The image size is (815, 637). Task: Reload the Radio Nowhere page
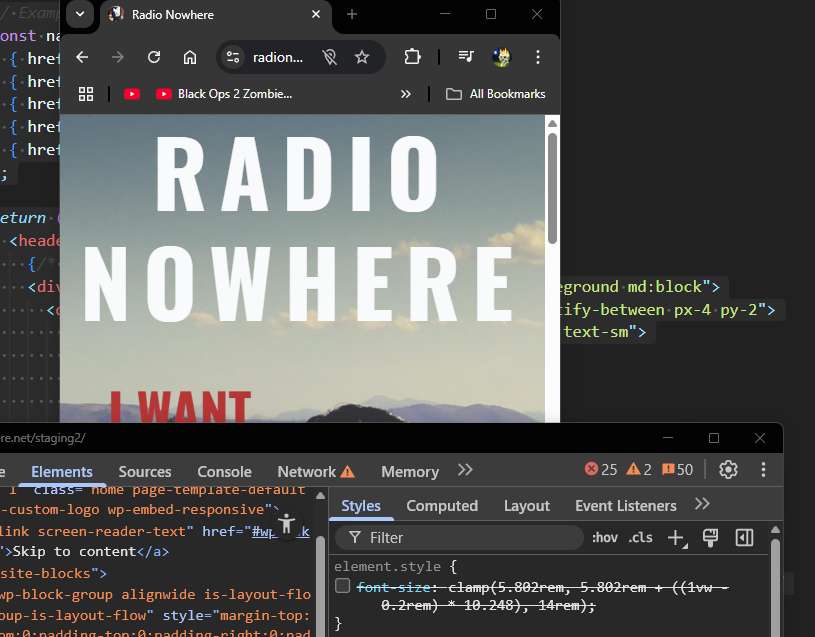(154, 57)
